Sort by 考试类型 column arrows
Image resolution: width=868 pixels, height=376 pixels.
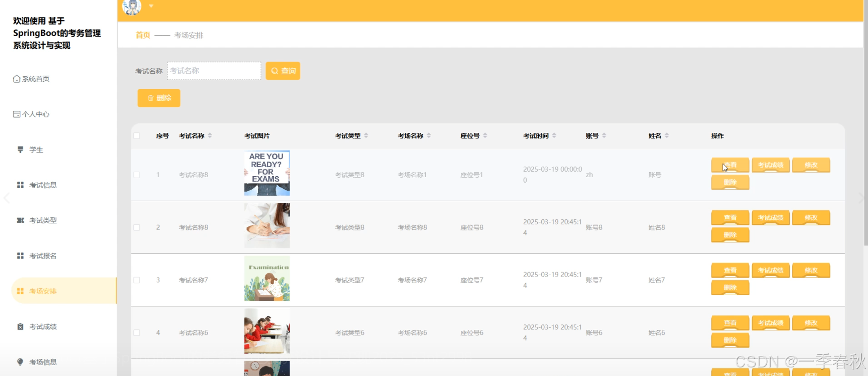366,136
